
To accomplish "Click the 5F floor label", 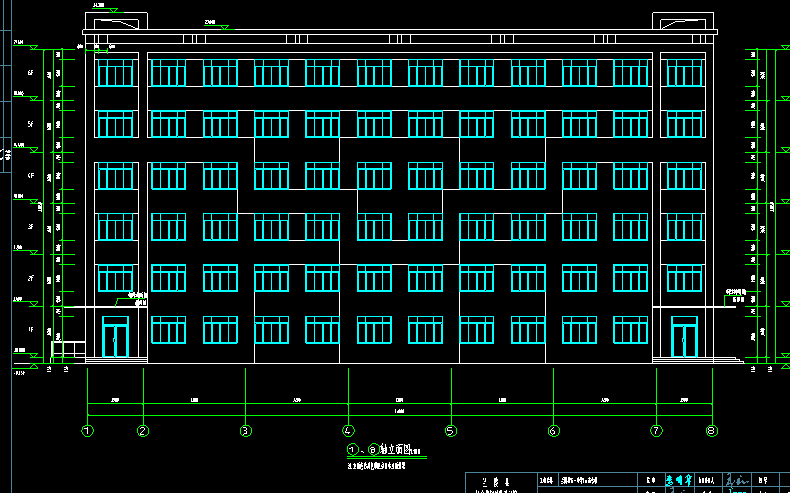I will [x=31, y=124].
